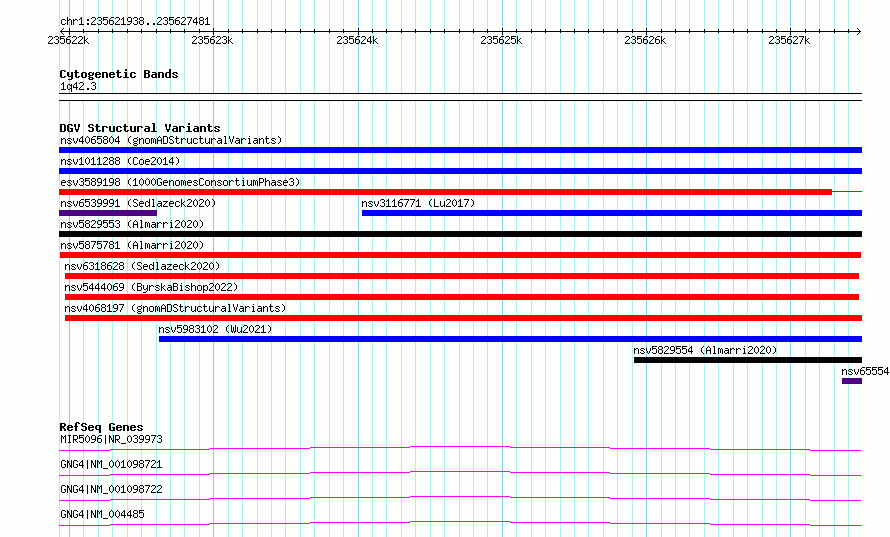Select the GNG4|NM_001098722 transcript label
This screenshot has width=890, height=537.
click(111, 489)
